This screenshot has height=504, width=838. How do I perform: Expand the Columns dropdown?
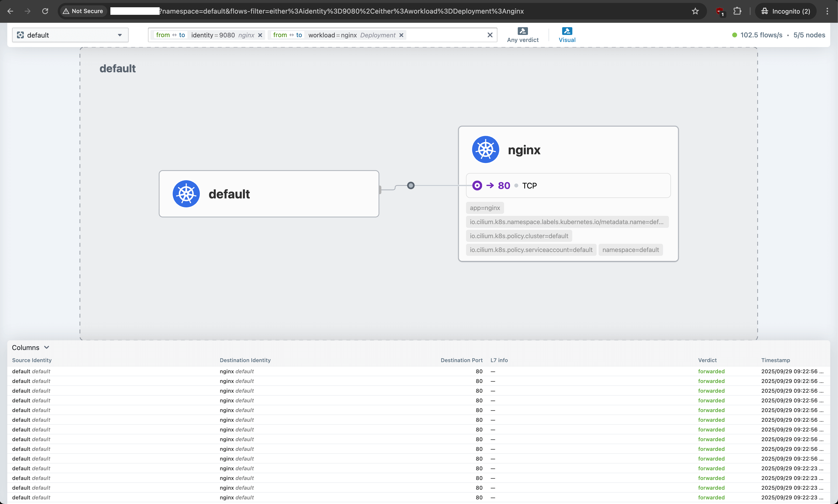point(31,347)
